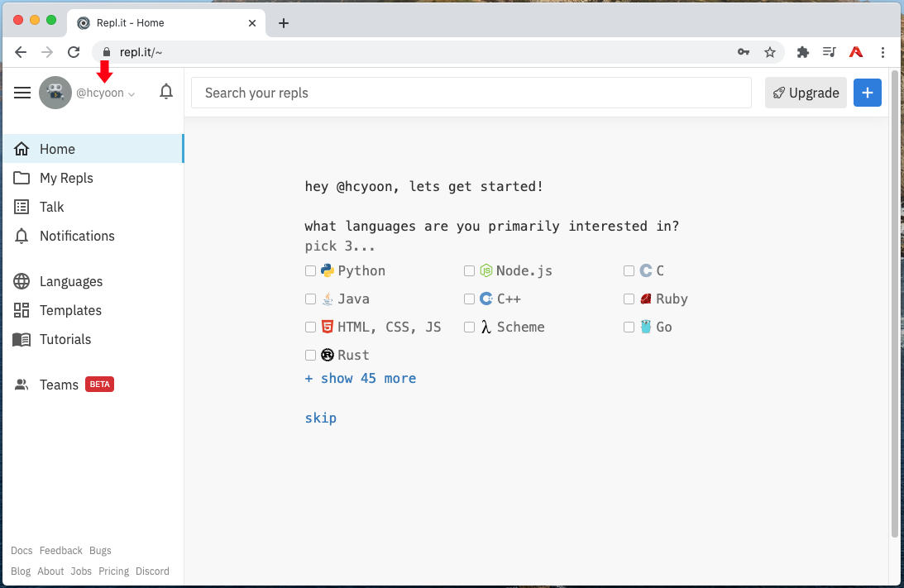Click the Node.js logo icon

[x=486, y=270]
